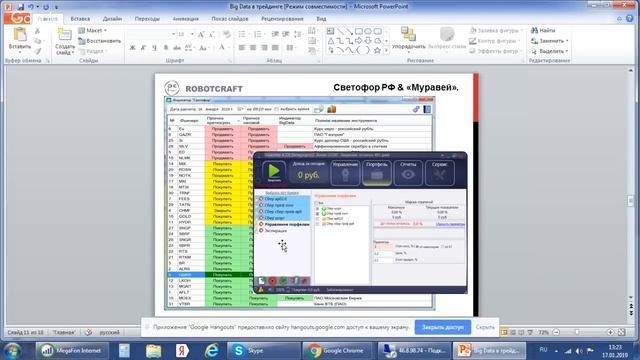Image resolution: width=640 pixels, height=360 pixels.
Task: Click the zoom in plus button
Action: [x=610, y=333]
